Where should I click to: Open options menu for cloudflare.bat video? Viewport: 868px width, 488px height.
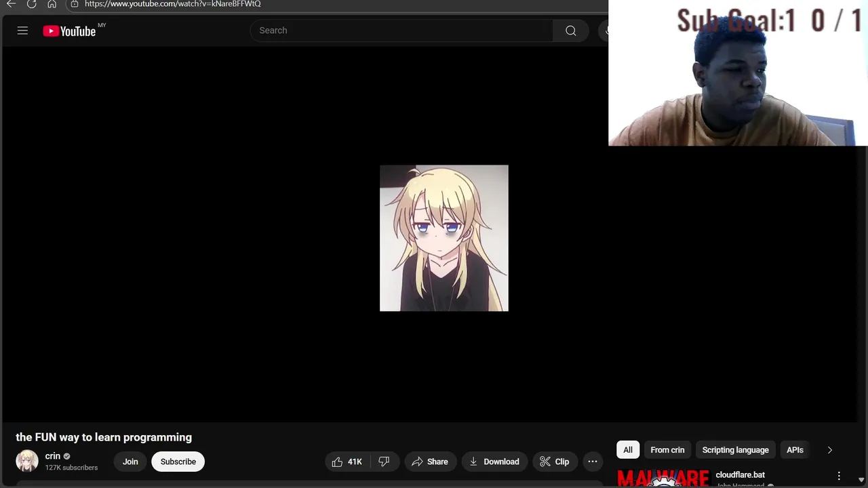(x=839, y=476)
